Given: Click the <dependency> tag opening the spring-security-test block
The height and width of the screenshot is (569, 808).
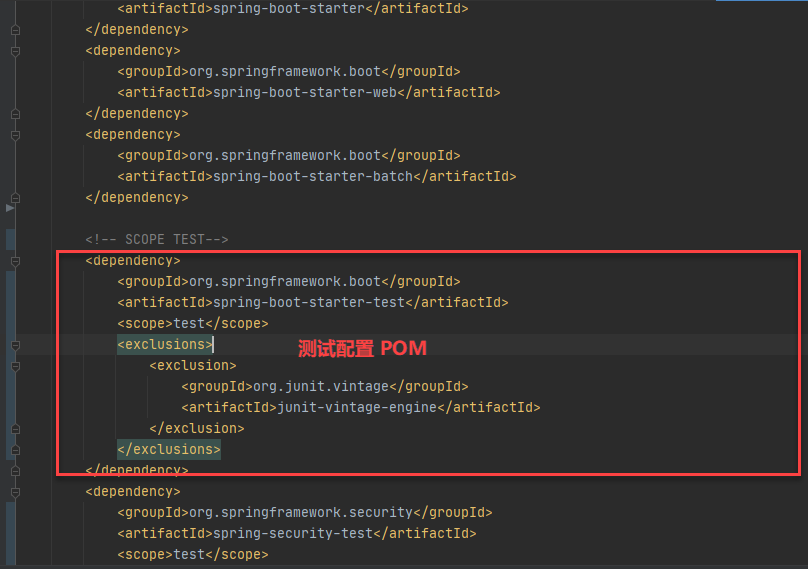Looking at the screenshot, I should (133, 492).
